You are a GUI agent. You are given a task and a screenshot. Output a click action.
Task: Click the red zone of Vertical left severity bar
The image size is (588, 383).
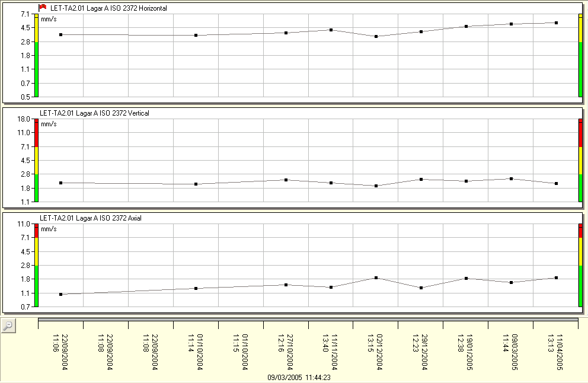coord(36,133)
